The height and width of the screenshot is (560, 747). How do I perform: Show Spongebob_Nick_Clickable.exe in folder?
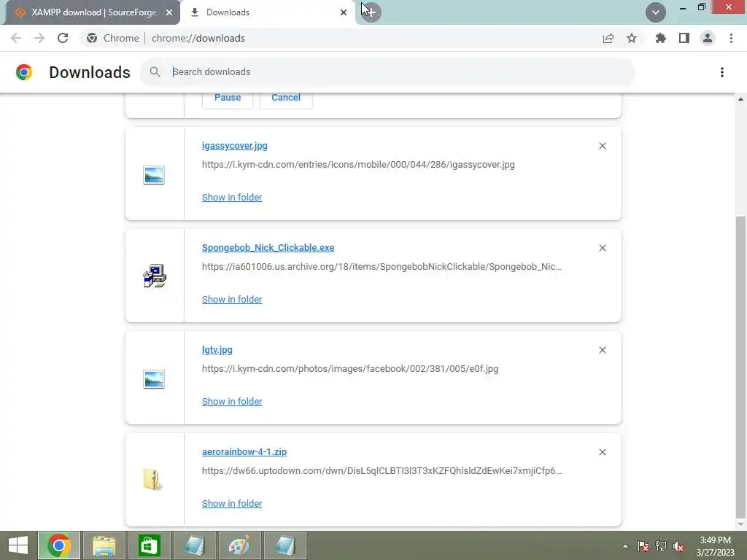coord(232,299)
